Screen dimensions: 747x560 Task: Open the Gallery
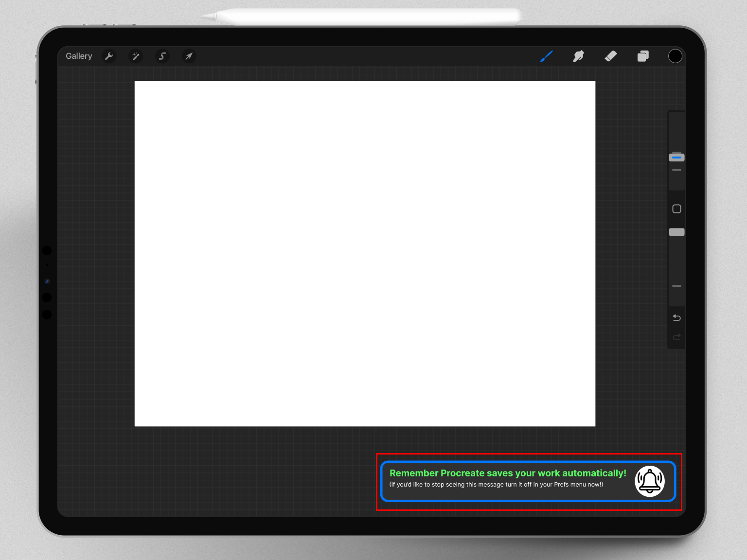(79, 56)
